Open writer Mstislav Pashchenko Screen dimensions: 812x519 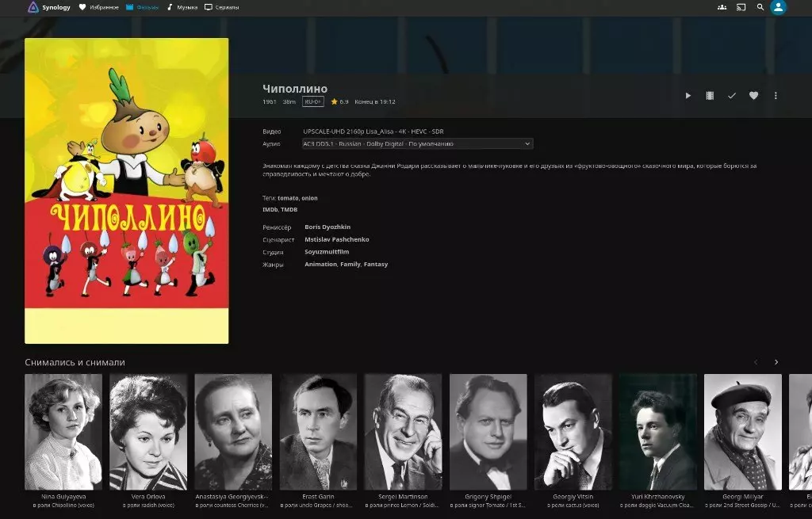(x=336, y=239)
